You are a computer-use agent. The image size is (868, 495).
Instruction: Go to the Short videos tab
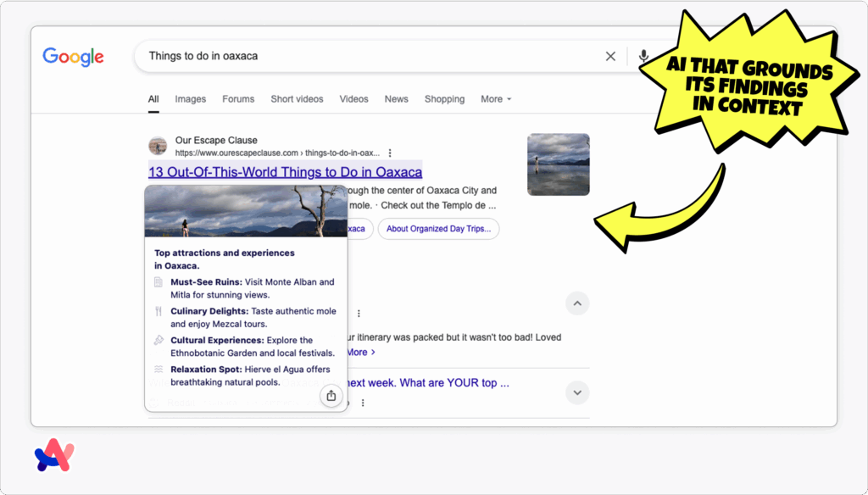[x=297, y=99]
